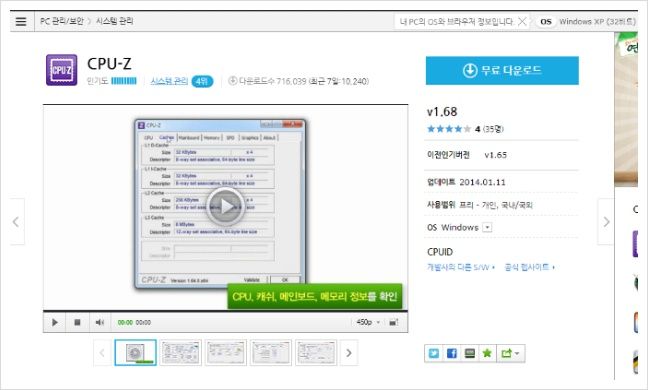Go to next page with right arrow
Image resolution: width=648 pixels, height=390 pixels.
606,222
